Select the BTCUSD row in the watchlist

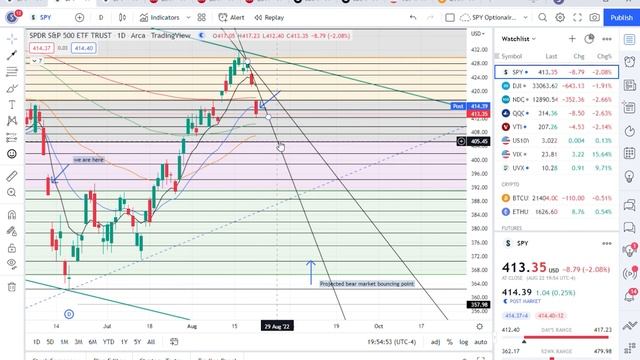556,198
